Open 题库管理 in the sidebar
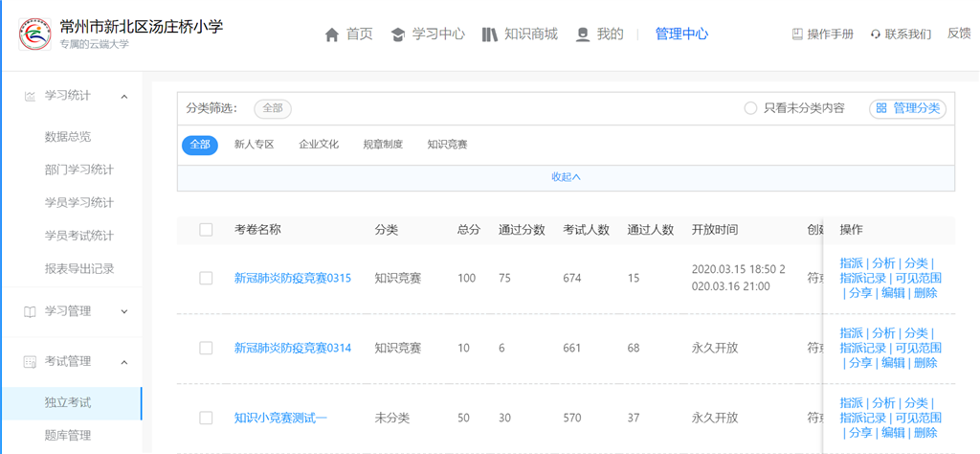980x454 pixels. click(x=68, y=435)
